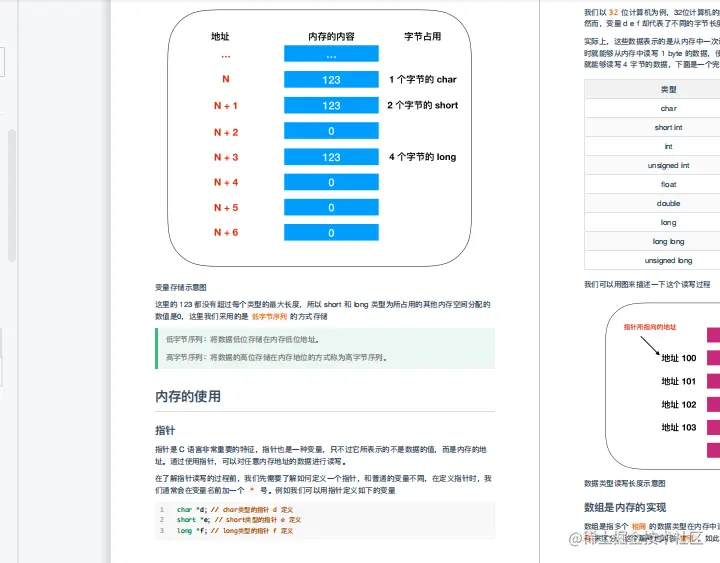Screen dimensions: 720x563
Task: Click the 'int' table cell
Action: click(668, 146)
